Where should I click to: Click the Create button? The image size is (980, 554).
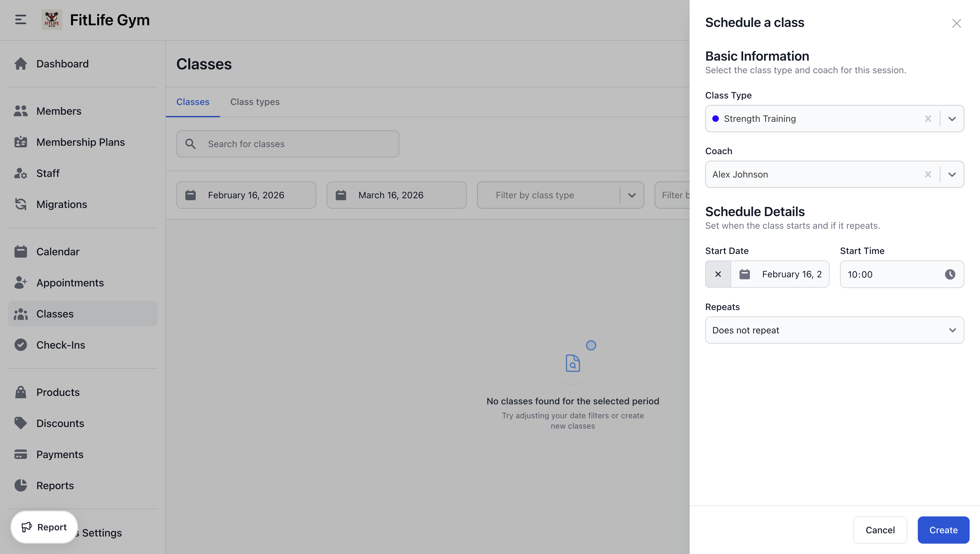tap(943, 530)
